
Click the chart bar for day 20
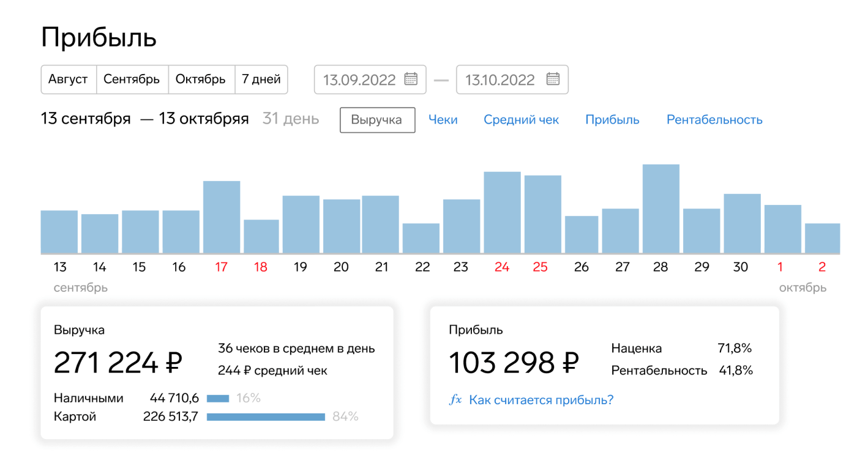(342, 226)
